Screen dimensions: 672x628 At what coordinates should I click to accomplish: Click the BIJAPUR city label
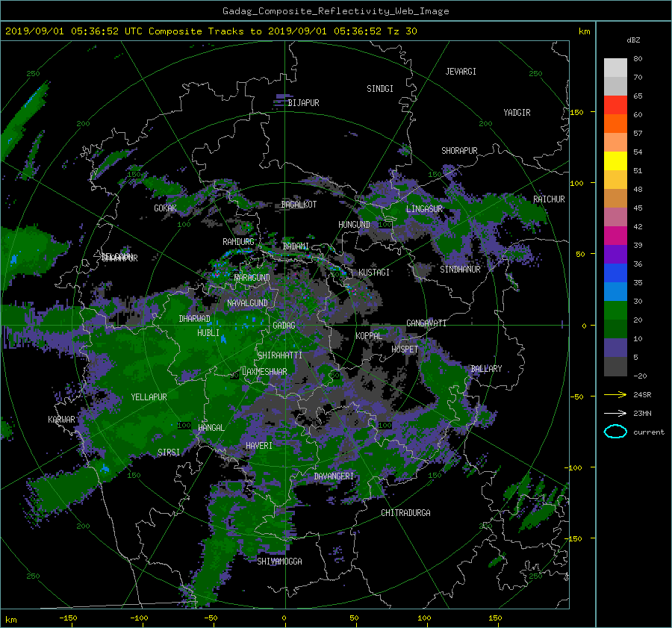point(303,103)
